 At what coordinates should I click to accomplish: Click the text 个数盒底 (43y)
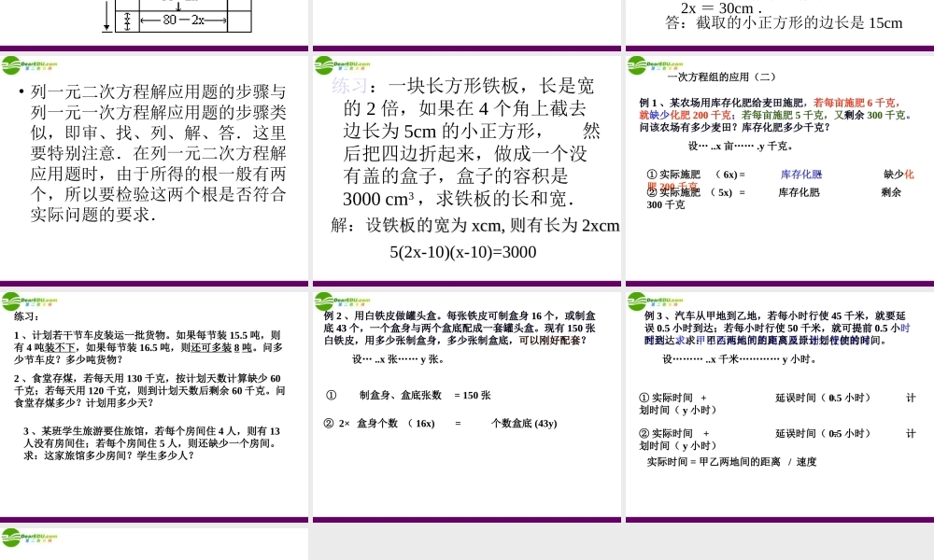524,424
